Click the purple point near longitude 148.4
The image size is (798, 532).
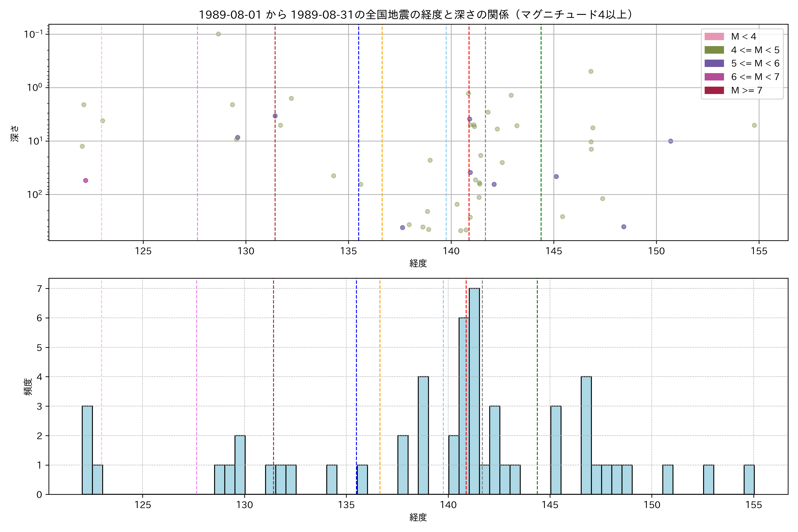tap(624, 227)
